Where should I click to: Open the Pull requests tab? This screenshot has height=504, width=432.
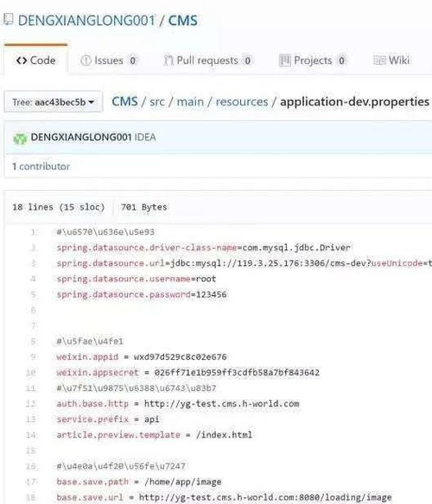click(x=208, y=60)
